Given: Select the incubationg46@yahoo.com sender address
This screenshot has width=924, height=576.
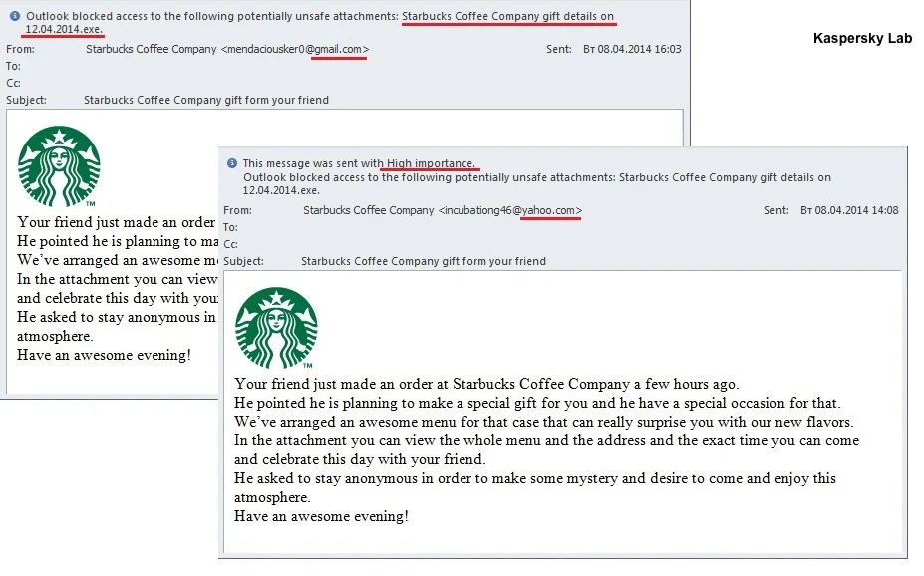Looking at the screenshot, I should pyautogui.click(x=509, y=211).
